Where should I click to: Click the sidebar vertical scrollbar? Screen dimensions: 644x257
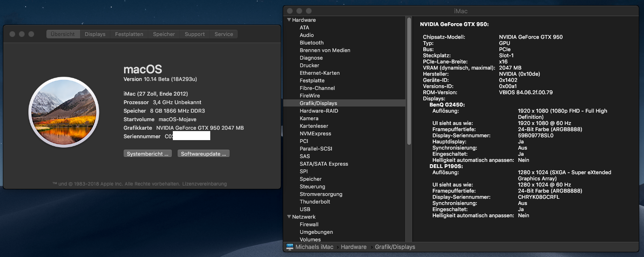tap(409, 80)
